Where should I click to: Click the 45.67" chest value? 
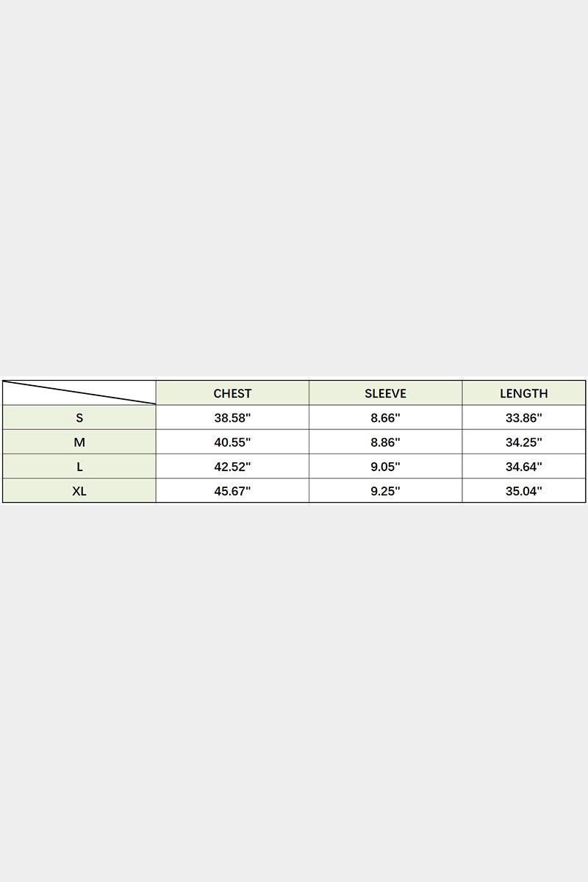pyautogui.click(x=232, y=490)
